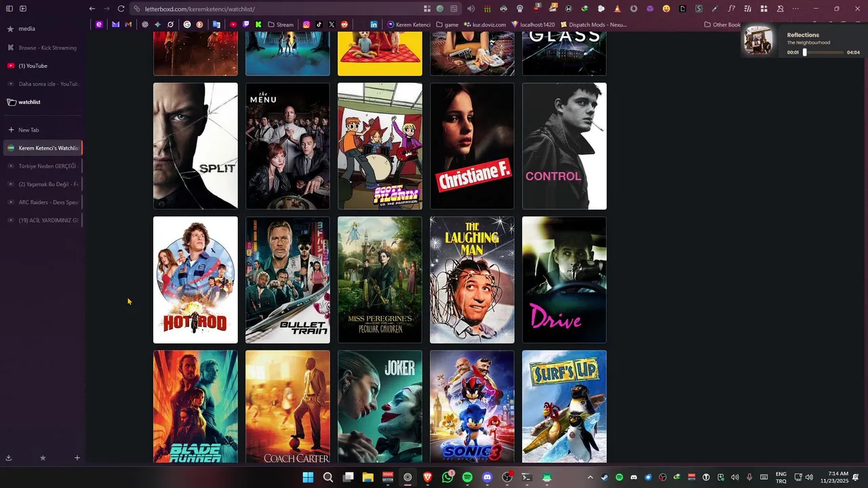Image resolution: width=868 pixels, height=488 pixels.
Task: Open the Joker movie poster
Action: point(380,407)
